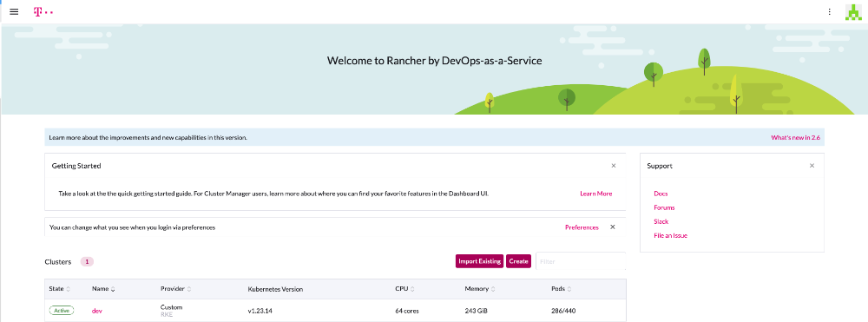
Task: Follow the Learn More link
Action: 595,194
